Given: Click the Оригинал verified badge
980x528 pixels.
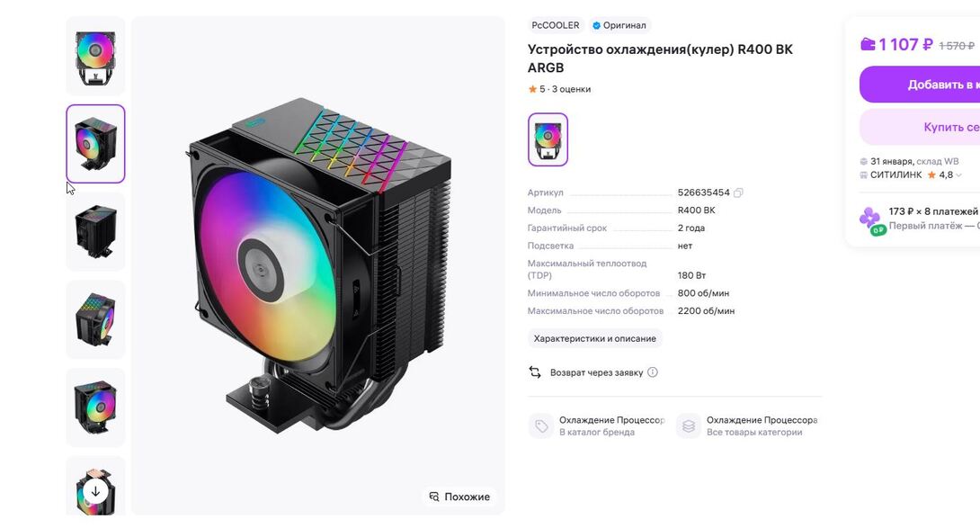Looking at the screenshot, I should point(619,26).
